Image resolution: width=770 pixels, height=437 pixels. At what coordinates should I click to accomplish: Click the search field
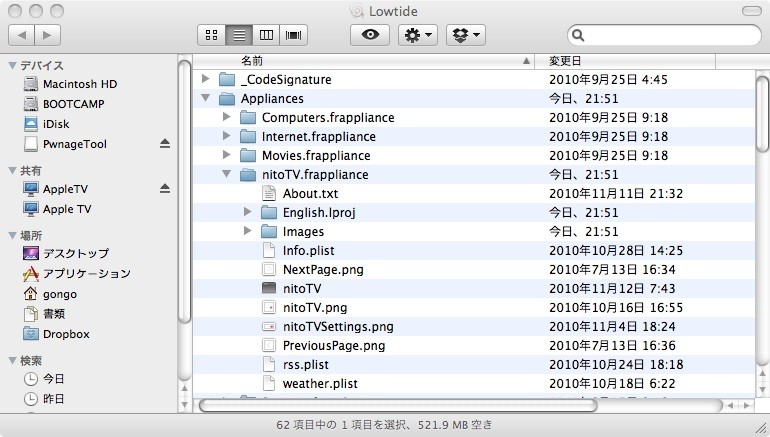664,35
